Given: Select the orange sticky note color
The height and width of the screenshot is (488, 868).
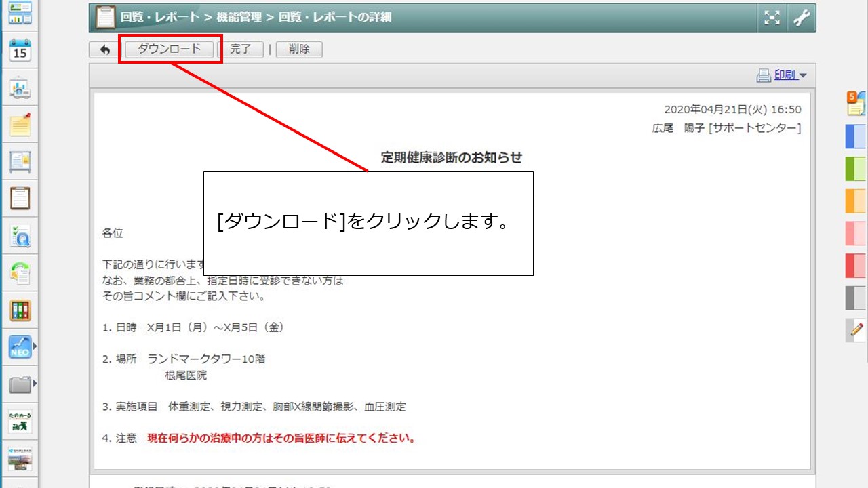Looking at the screenshot, I should tap(856, 201).
